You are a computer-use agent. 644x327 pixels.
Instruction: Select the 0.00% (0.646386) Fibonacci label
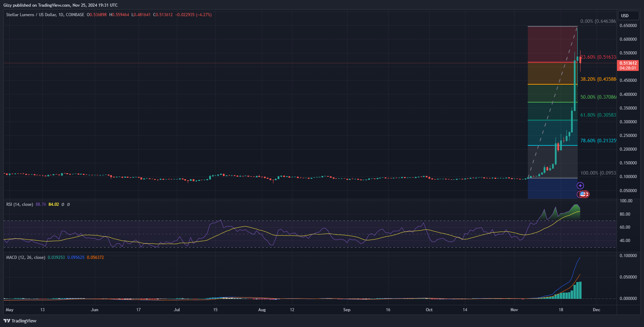(598, 21)
